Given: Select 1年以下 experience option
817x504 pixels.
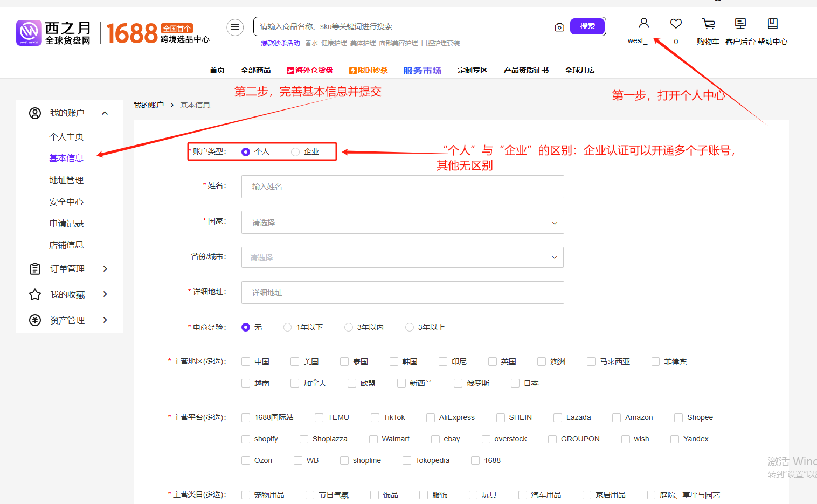Looking at the screenshot, I should click(288, 327).
